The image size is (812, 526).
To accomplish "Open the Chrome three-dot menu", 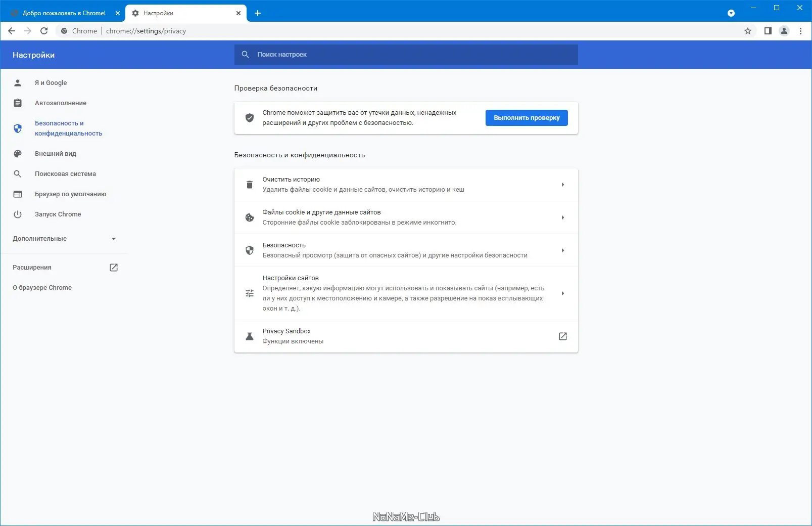I will 800,31.
